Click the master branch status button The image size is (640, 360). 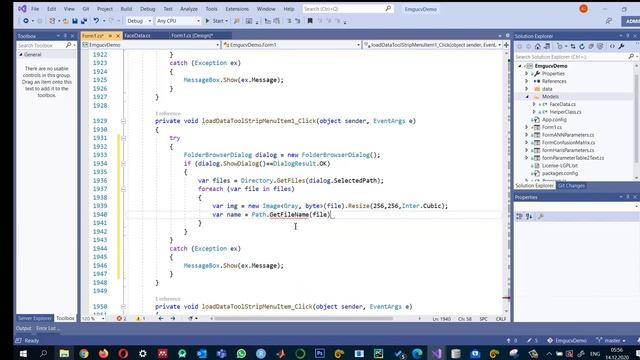pos(610,340)
